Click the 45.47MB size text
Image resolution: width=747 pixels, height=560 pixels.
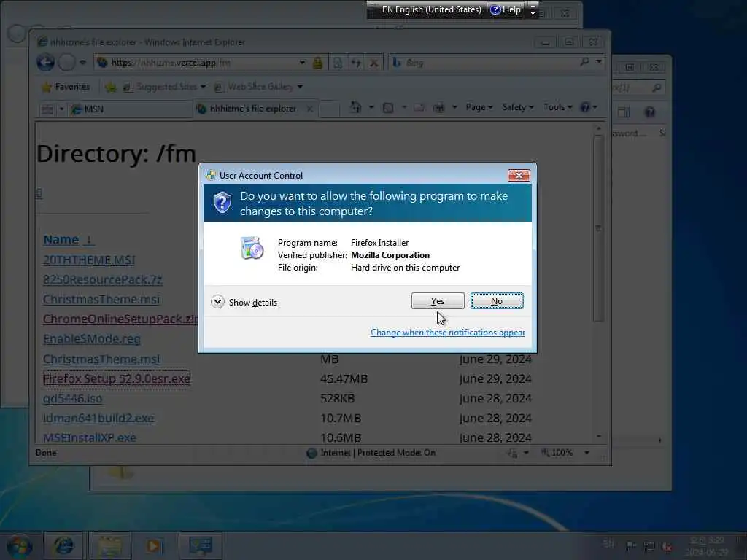click(x=344, y=378)
